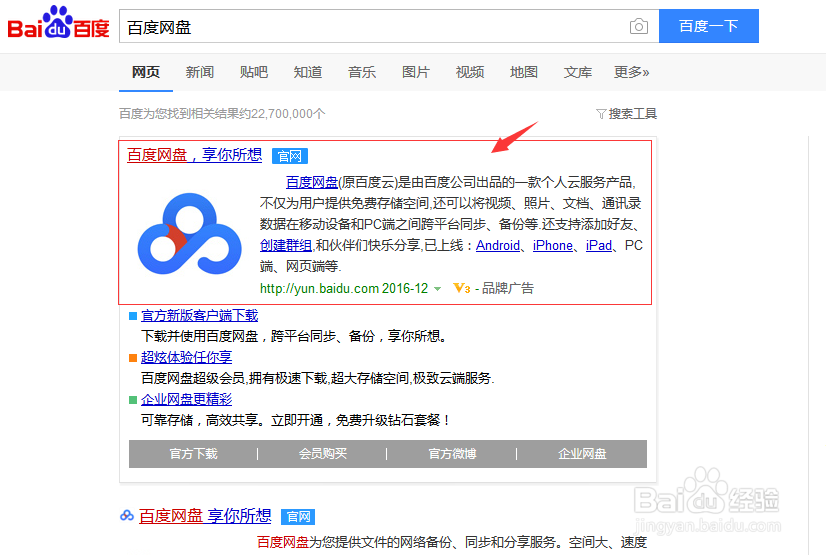
Task: Expand the 更多» menu
Action: coord(632,72)
